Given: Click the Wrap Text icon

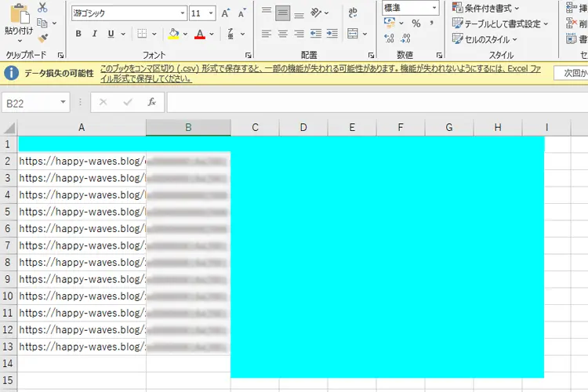Looking at the screenshot, I should coord(351,13).
